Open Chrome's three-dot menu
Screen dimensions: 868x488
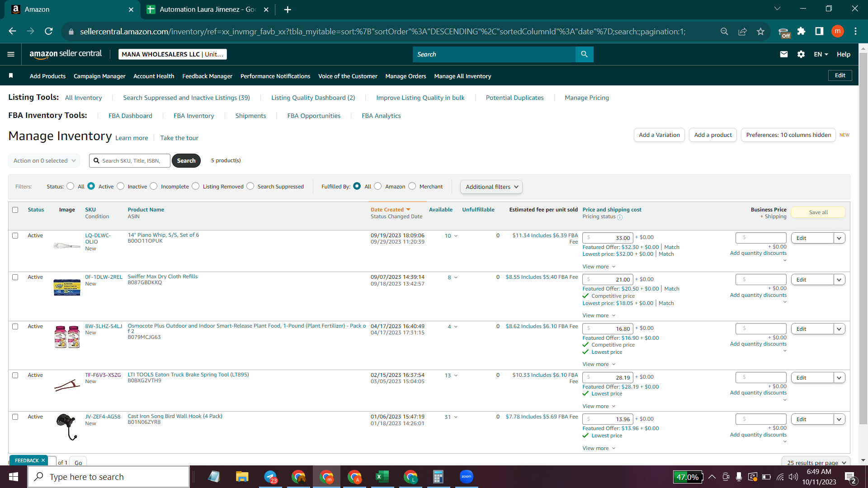855,31
